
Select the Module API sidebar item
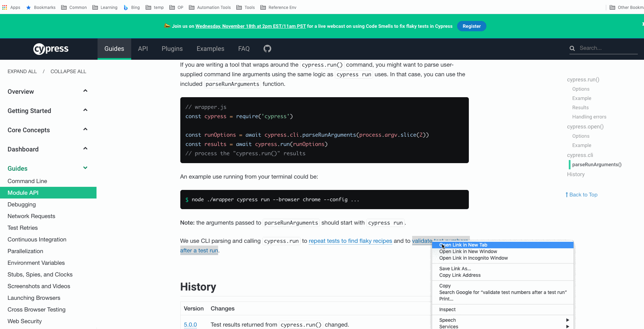coord(48,193)
